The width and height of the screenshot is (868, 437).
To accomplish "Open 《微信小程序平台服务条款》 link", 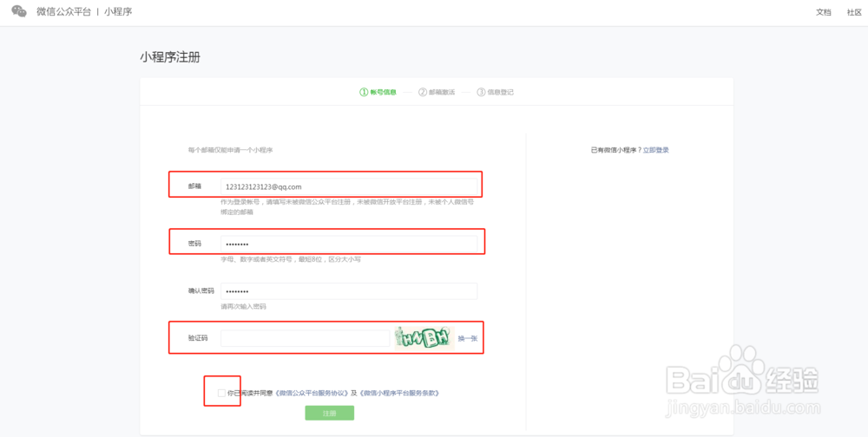I will click(399, 393).
